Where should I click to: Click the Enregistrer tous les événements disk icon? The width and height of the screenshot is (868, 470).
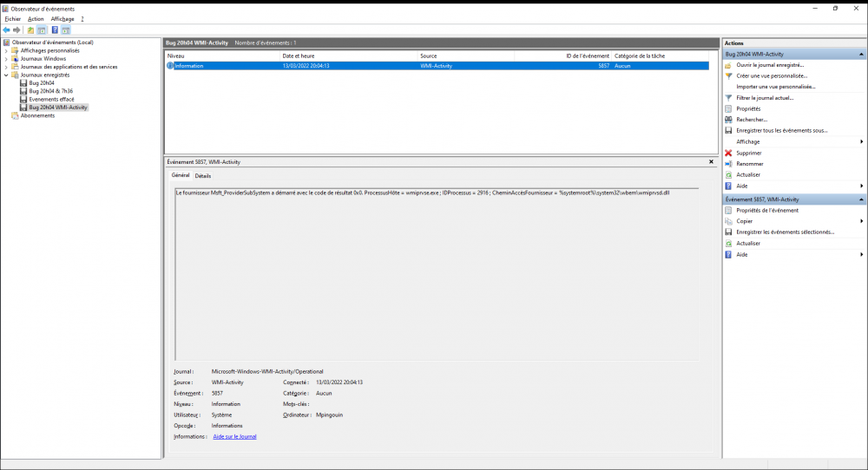(728, 130)
